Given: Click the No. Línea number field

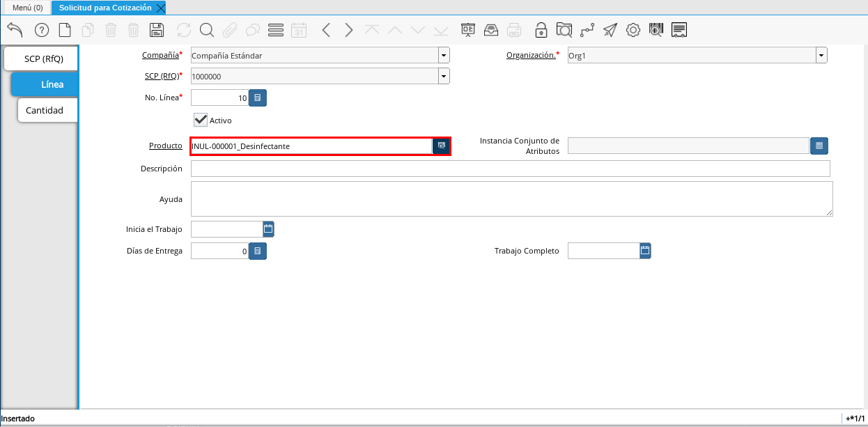Looking at the screenshot, I should click(220, 98).
